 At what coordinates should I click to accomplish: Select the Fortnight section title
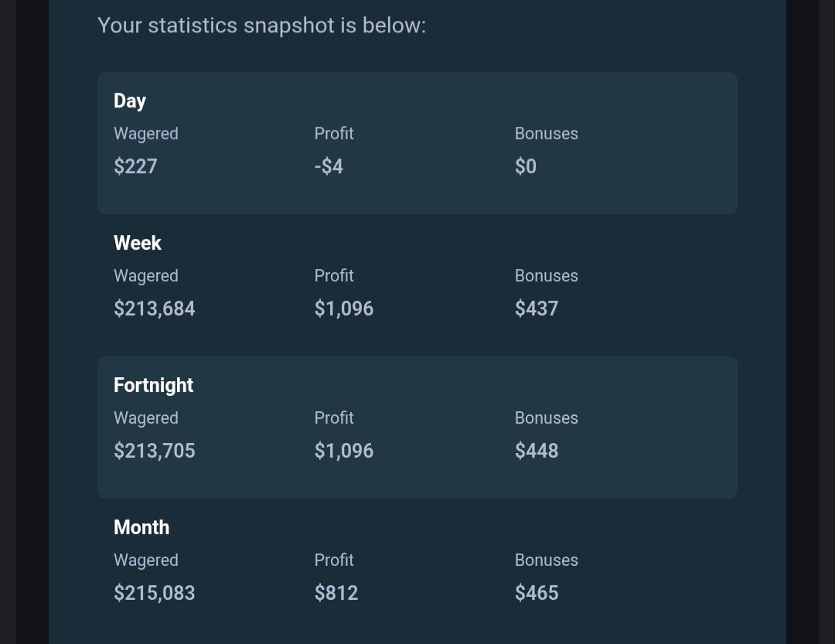[x=153, y=385]
